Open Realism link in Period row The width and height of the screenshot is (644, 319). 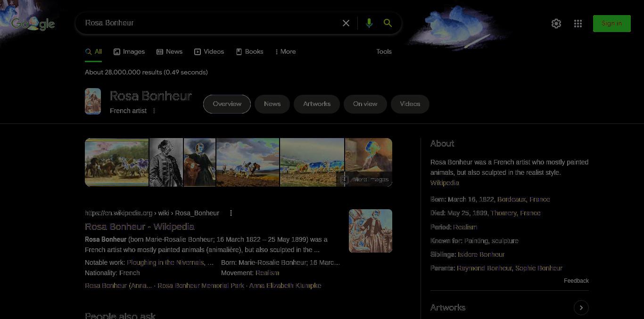[x=465, y=227]
